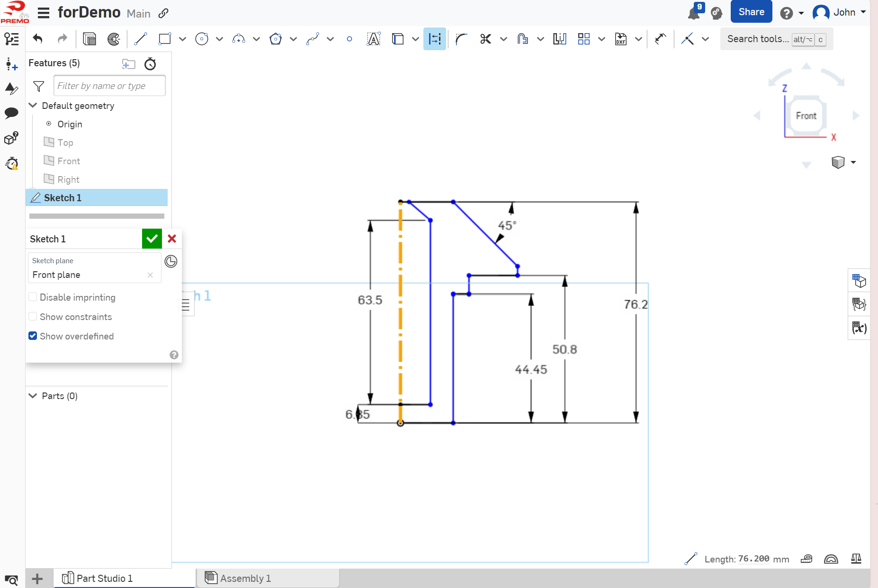The height and width of the screenshot is (588, 878).
Task: Select the sketch Fillet tool
Action: click(x=461, y=39)
